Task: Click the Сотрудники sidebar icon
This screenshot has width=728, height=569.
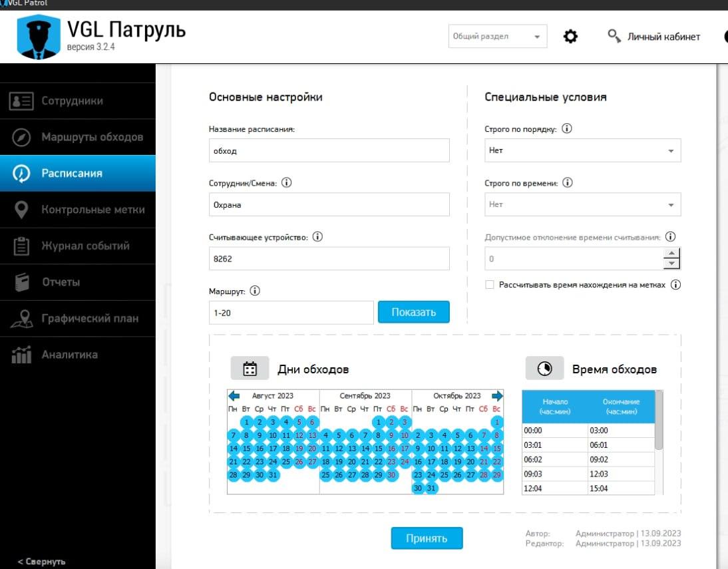Action: click(x=21, y=100)
